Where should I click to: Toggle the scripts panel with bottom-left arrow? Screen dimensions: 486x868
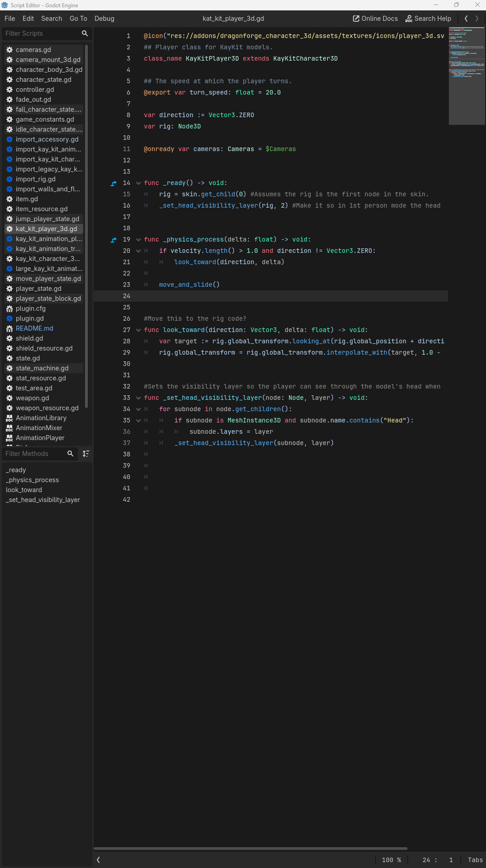(99, 860)
